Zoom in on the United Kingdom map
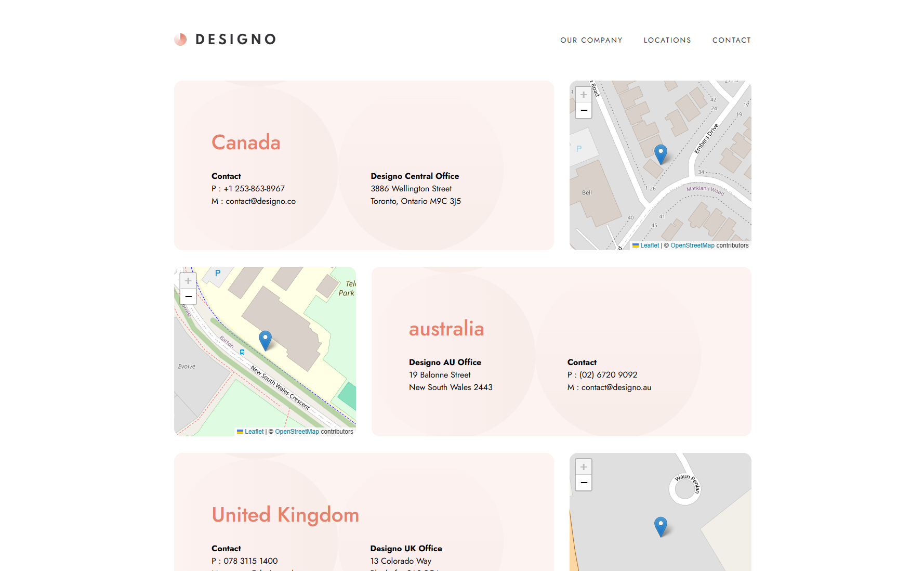 click(584, 467)
